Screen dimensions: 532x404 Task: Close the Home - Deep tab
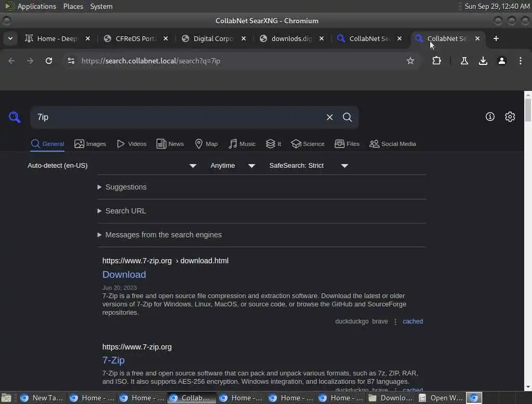[88, 38]
